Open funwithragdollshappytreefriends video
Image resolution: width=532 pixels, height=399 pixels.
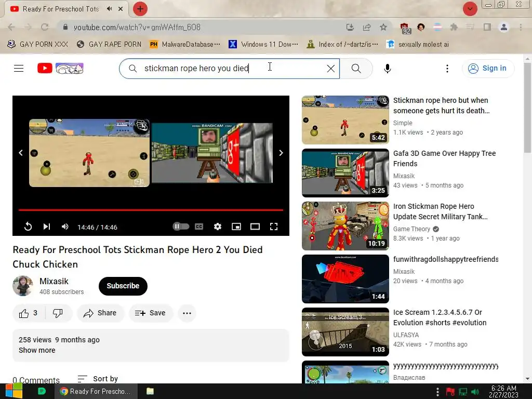point(445,259)
